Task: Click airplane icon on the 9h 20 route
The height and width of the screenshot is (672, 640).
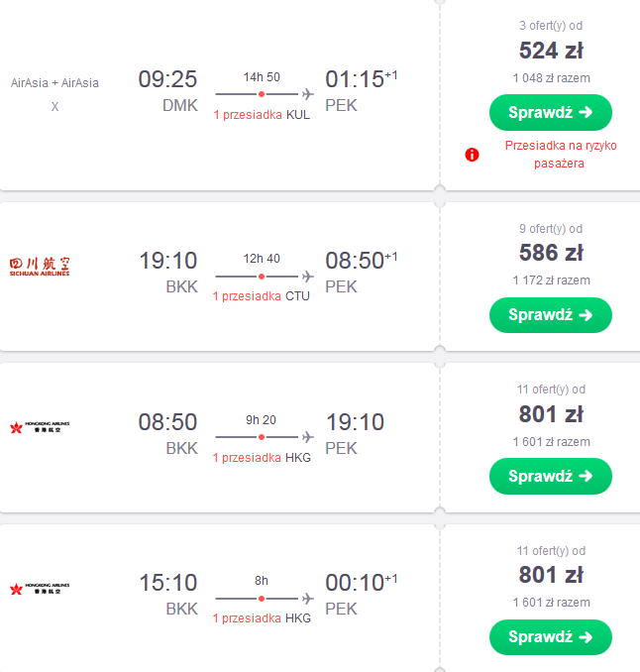Action: point(307,437)
